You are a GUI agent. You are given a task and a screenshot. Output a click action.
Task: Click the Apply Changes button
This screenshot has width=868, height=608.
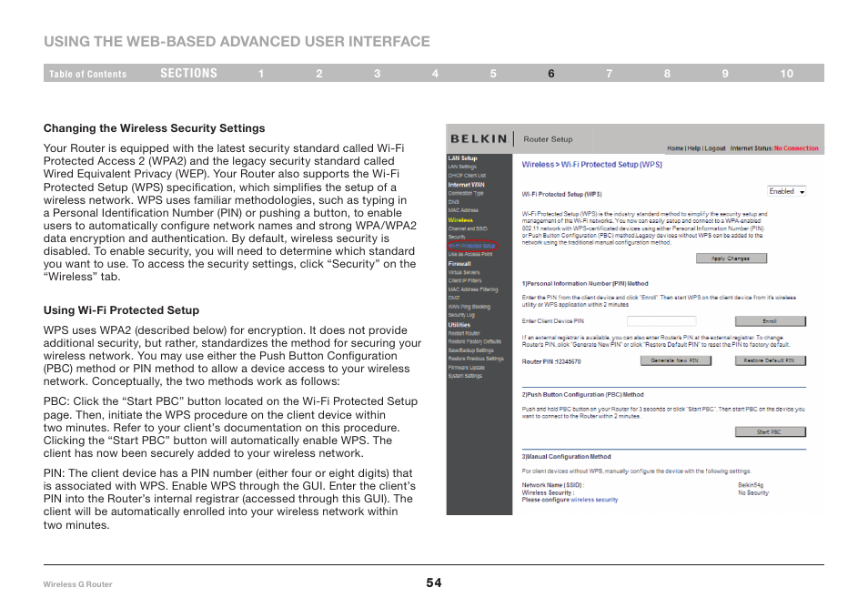732,258
